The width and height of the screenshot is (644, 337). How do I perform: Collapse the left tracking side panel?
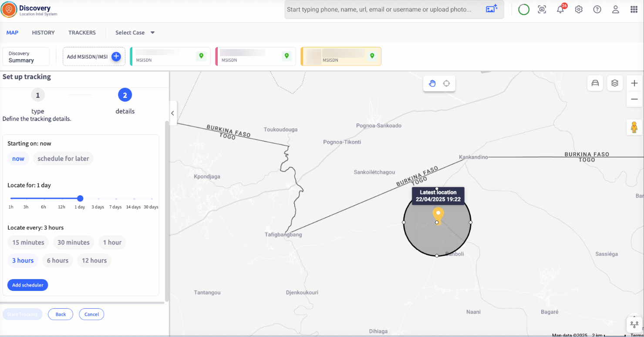(x=172, y=113)
